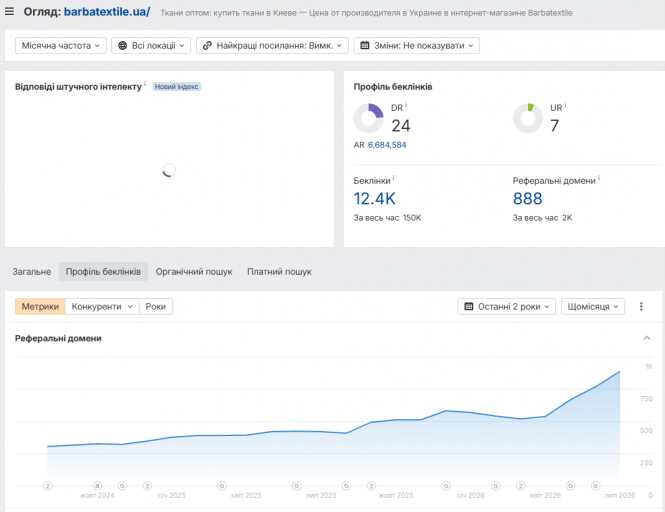The image size is (665, 512).
Task: Click the січ 2026 x-axis label
Action: point(470,495)
